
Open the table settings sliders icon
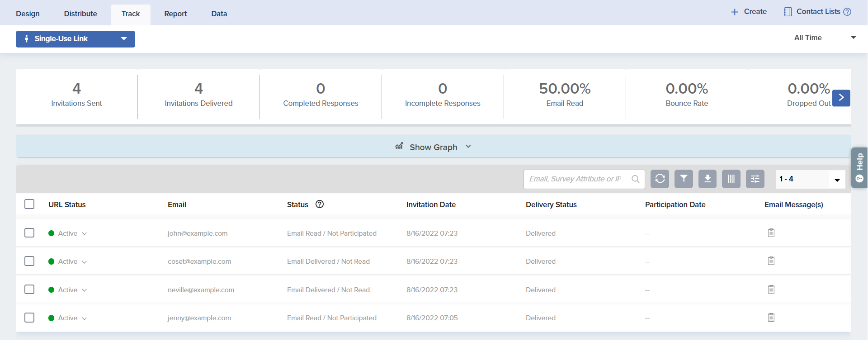pyautogui.click(x=755, y=179)
